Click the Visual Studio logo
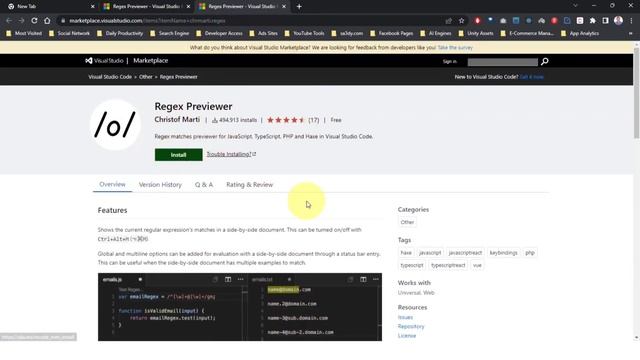The height and width of the screenshot is (360, 640). coord(104,60)
